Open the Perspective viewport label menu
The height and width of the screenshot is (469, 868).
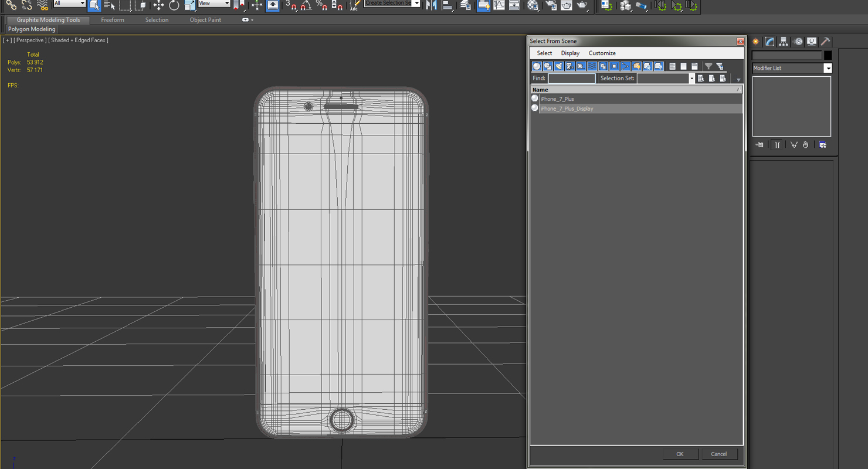(30, 40)
